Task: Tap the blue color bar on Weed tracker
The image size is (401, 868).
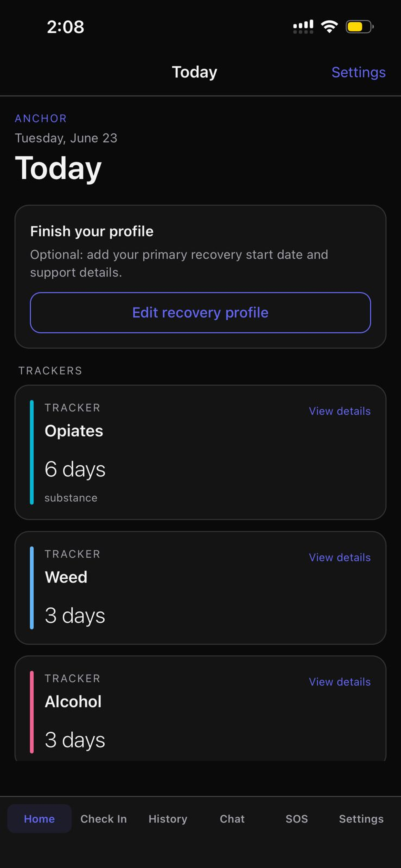Action: pyautogui.click(x=32, y=588)
